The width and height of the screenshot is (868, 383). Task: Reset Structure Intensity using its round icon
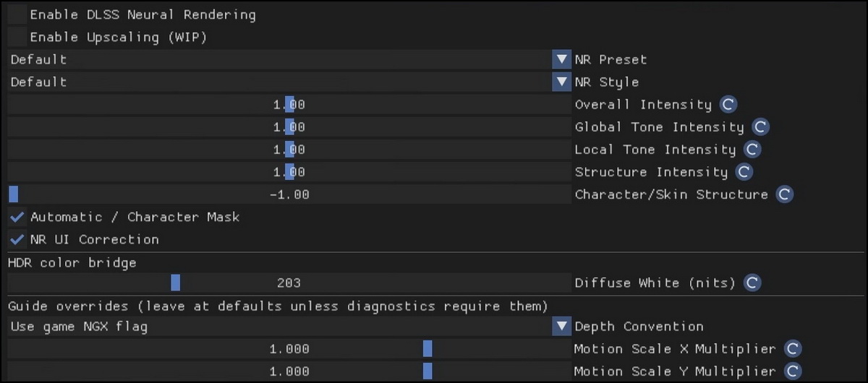click(744, 172)
